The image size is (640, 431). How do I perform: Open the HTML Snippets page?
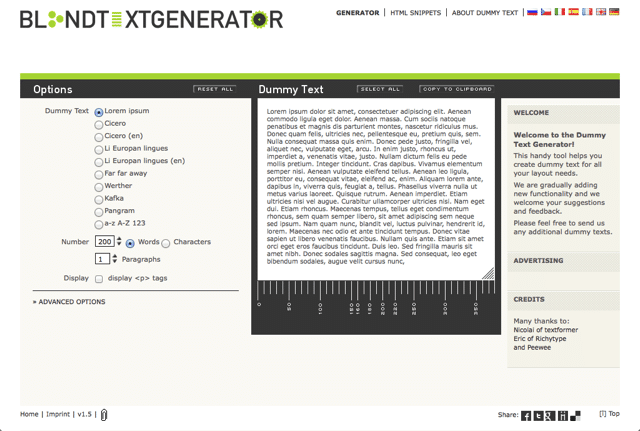(416, 13)
